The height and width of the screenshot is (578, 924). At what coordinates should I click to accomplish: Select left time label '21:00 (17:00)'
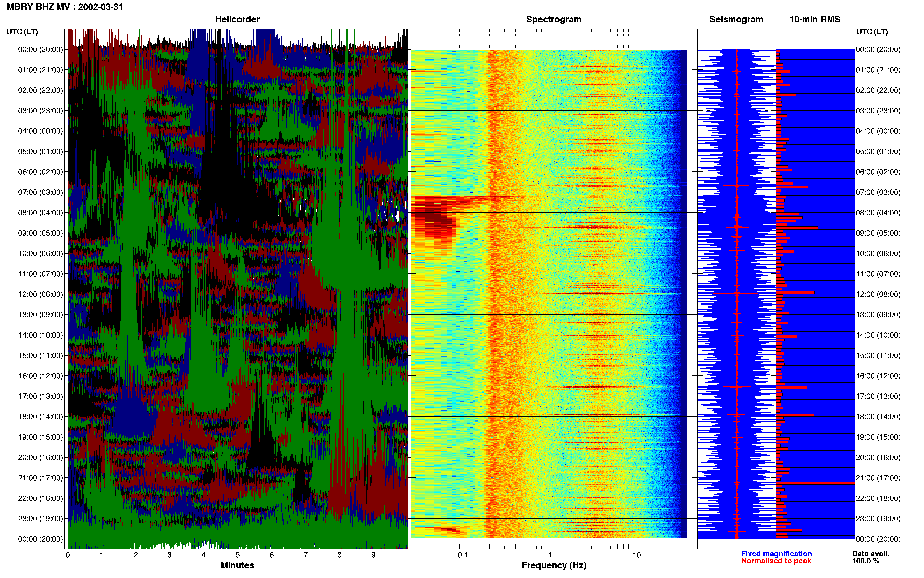click(41, 478)
